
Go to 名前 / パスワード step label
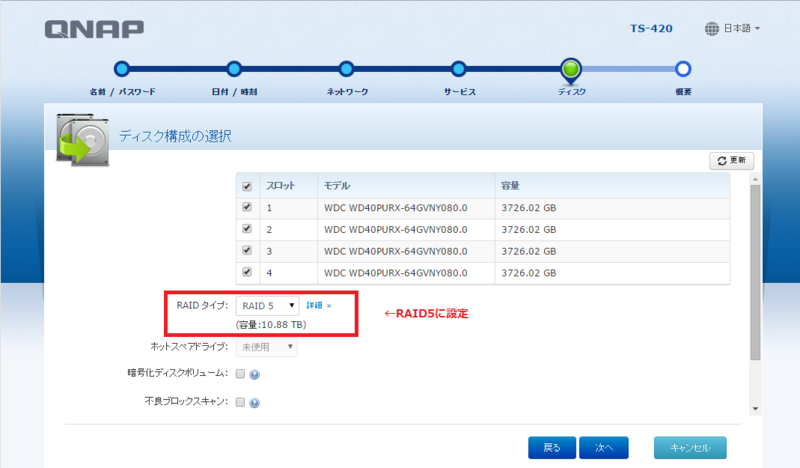click(x=122, y=92)
